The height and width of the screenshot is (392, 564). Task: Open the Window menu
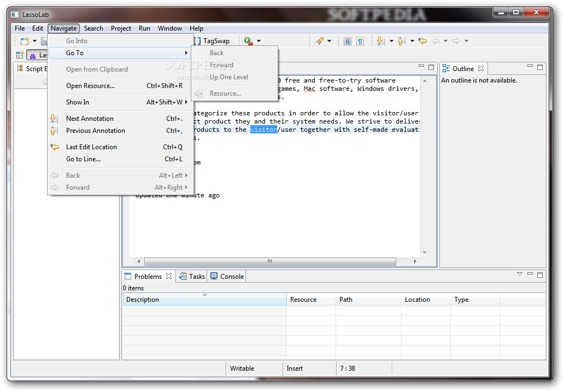click(170, 28)
